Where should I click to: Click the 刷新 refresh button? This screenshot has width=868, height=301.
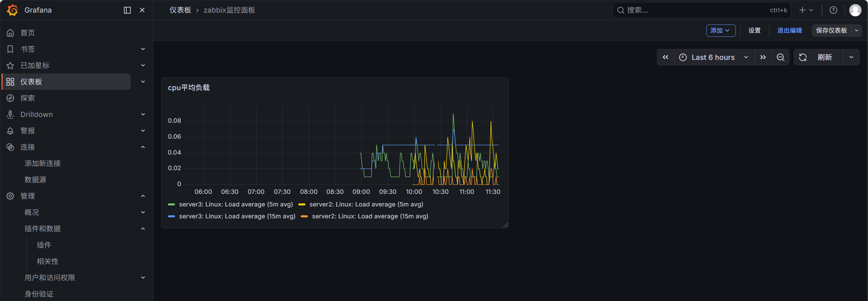[x=819, y=57]
